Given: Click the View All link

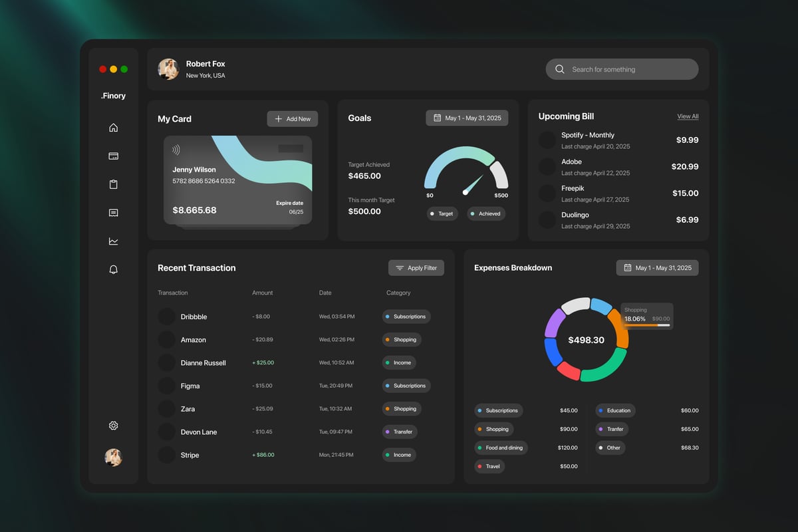Looking at the screenshot, I should point(688,116).
